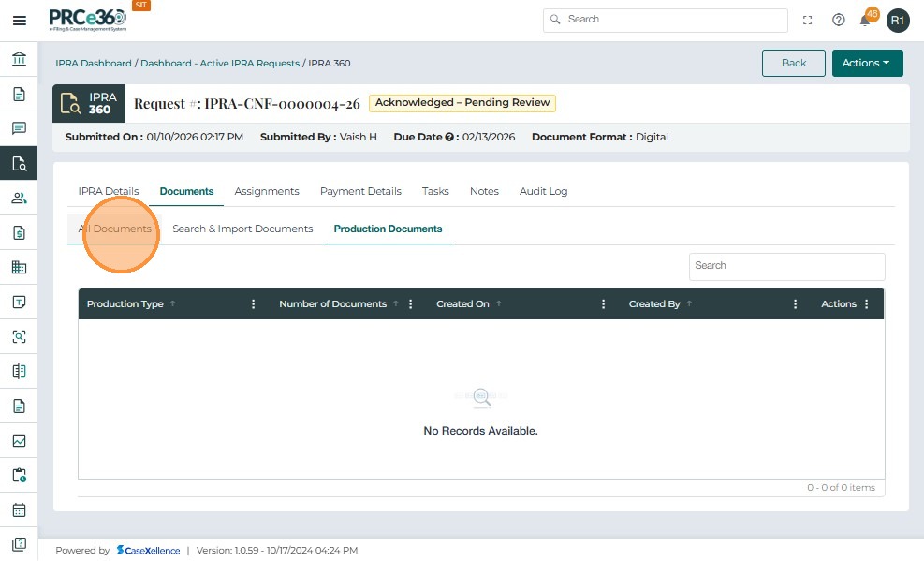Open document icon beneath the courthouse icon
This screenshot has width=924, height=561.
[19, 94]
